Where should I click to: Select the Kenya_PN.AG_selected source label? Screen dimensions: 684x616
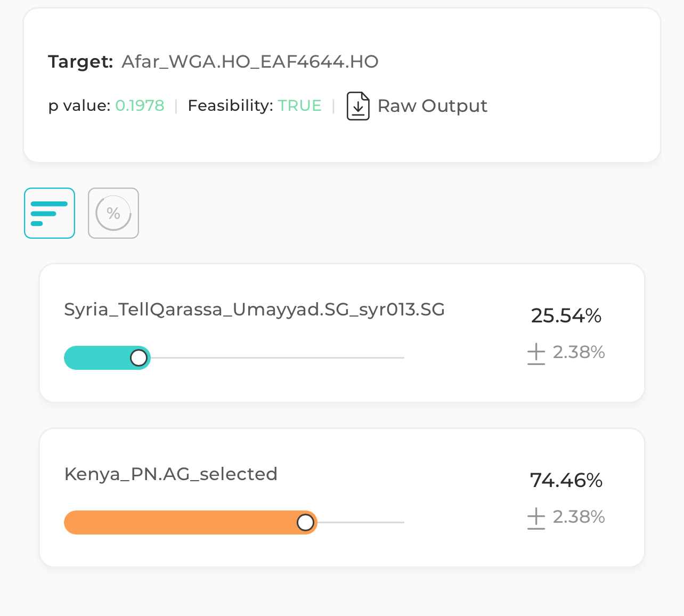(x=170, y=474)
